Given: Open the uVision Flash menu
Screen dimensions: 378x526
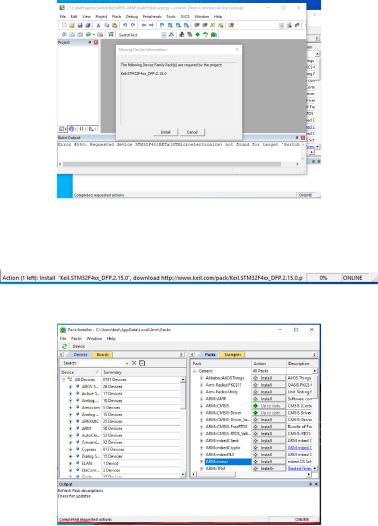Looking at the screenshot, I should tap(116, 16).
